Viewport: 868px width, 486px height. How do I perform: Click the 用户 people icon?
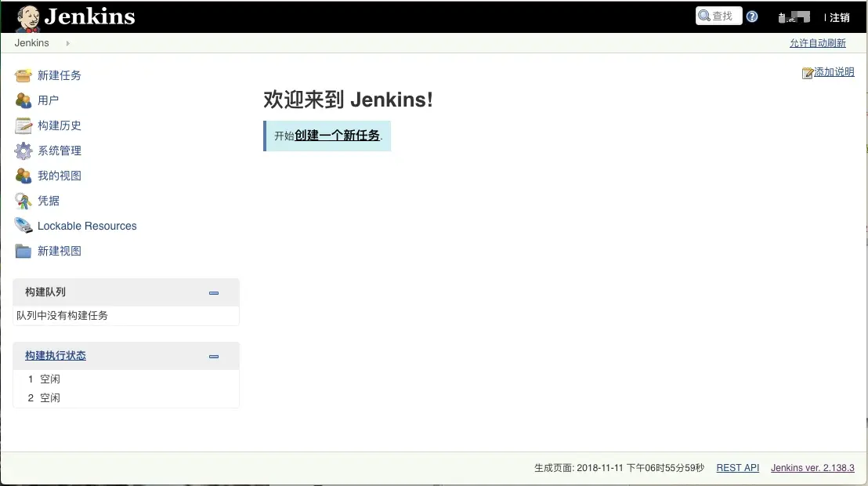[x=24, y=100]
